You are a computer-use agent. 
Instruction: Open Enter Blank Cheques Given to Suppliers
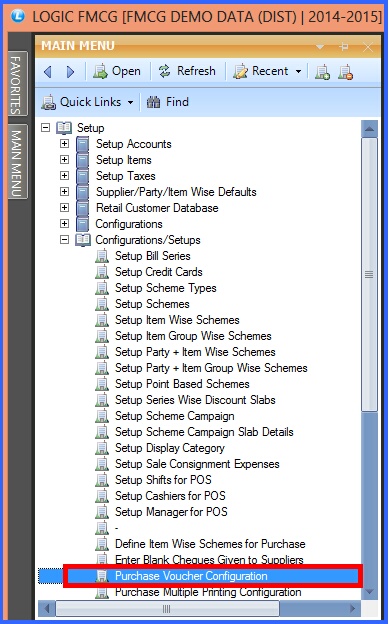[x=209, y=560]
